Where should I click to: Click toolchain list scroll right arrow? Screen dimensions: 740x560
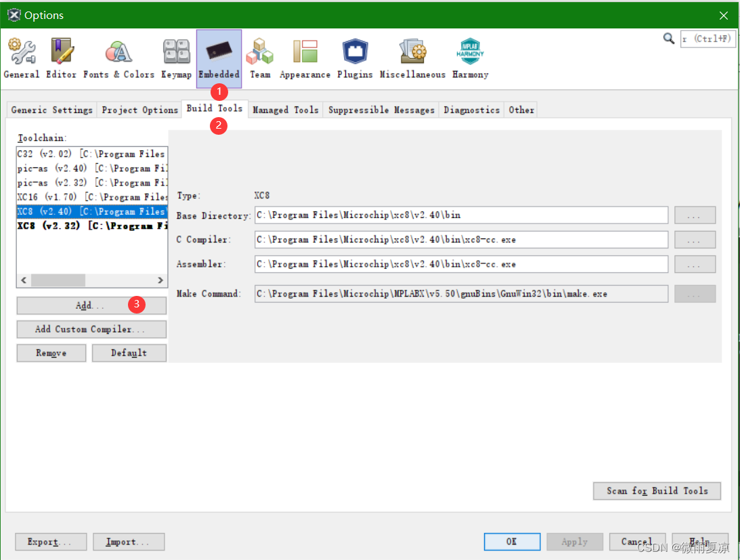160,280
